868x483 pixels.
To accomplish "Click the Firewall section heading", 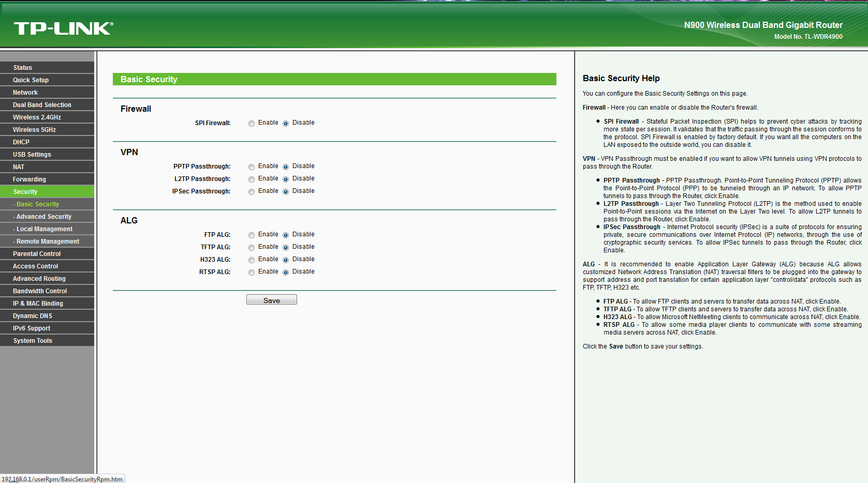I will coord(136,109).
